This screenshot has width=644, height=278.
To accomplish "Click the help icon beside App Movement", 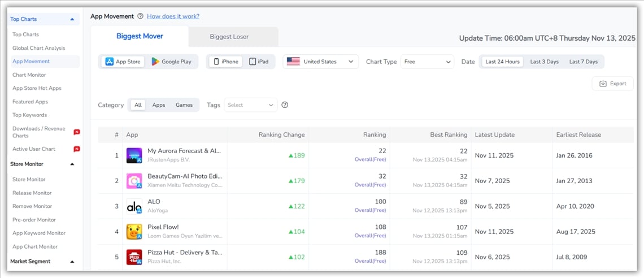I will (x=140, y=16).
